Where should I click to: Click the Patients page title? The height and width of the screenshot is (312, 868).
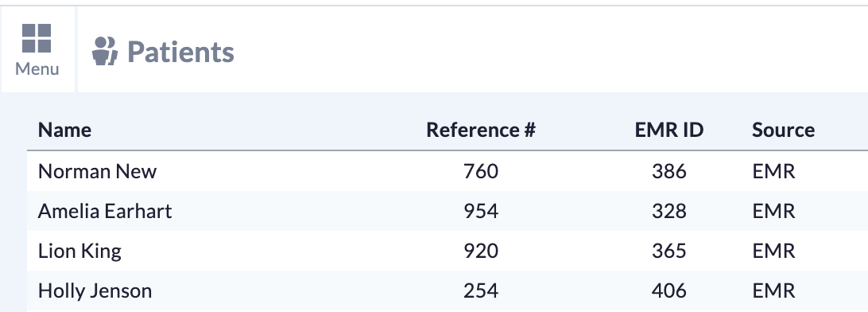coord(180,52)
